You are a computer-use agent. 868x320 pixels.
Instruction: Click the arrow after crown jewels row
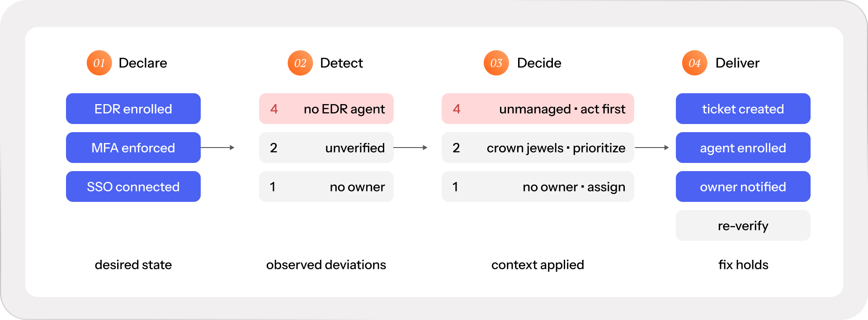pos(652,148)
